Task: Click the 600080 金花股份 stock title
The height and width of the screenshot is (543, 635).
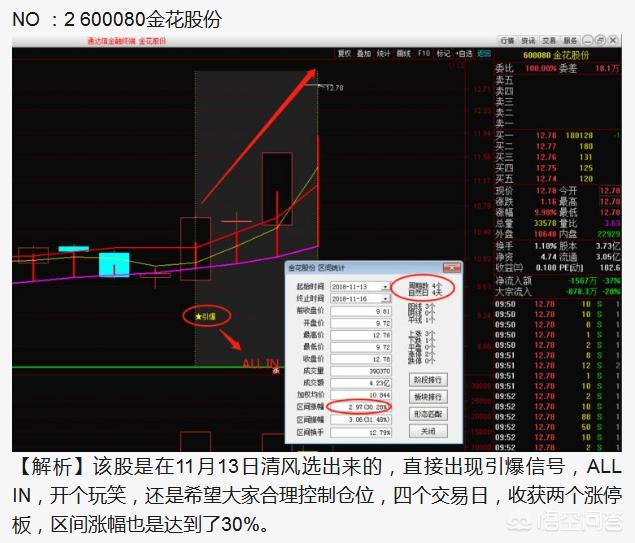Action: click(556, 55)
